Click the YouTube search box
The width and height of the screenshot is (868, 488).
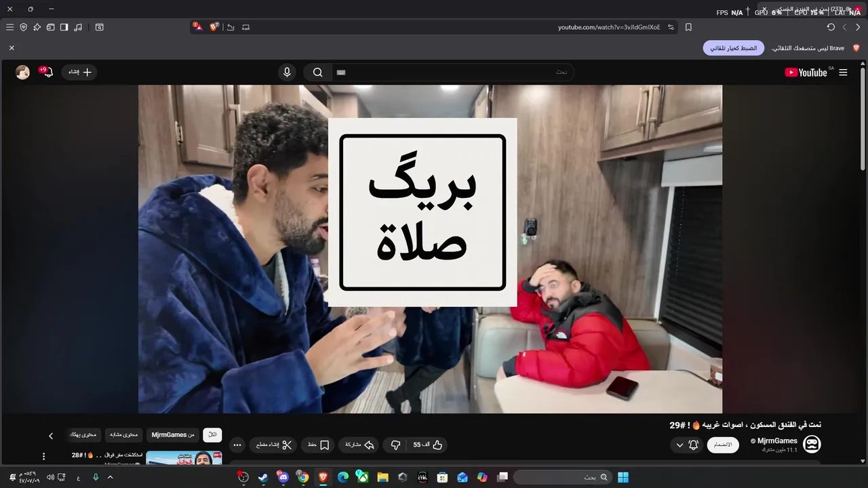(x=453, y=72)
